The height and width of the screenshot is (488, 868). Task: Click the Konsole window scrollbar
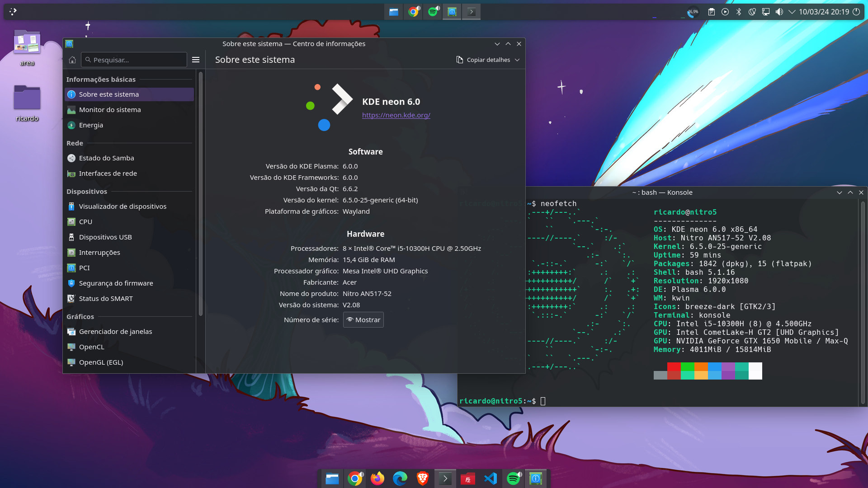coord(863,303)
